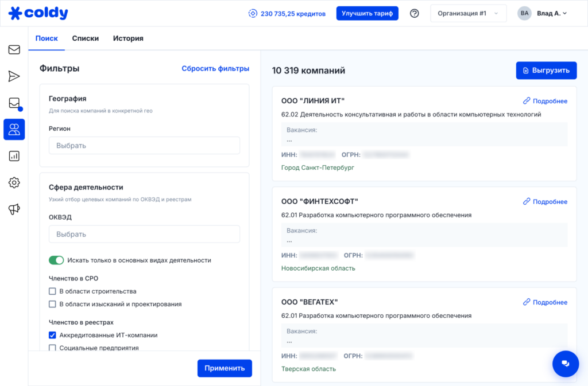Click 'Город Санкт-Петербург' region text
This screenshot has height=386, width=588.
pos(318,167)
